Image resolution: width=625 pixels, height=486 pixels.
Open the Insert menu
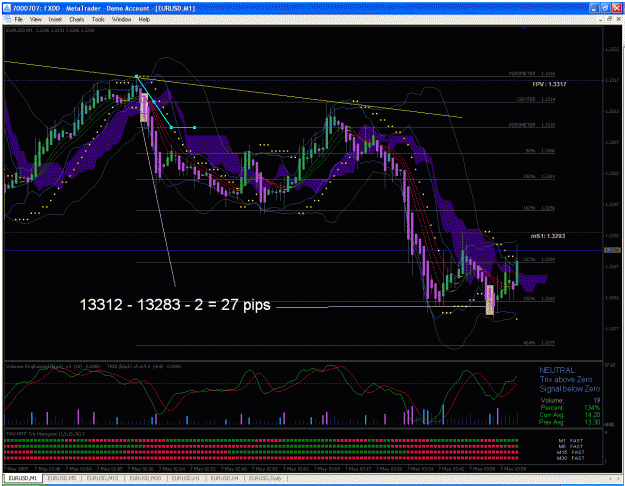click(x=55, y=19)
